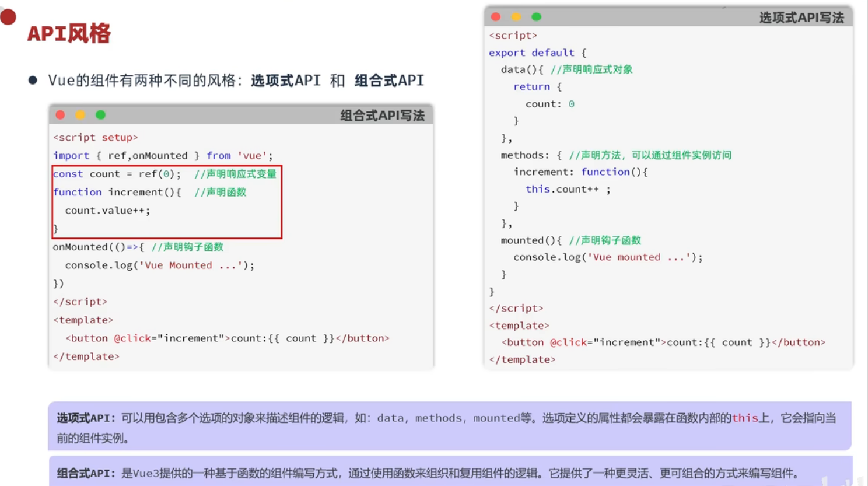Click the green dot on the 组合式API写法 window
This screenshot has width=868, height=486.
(100, 115)
